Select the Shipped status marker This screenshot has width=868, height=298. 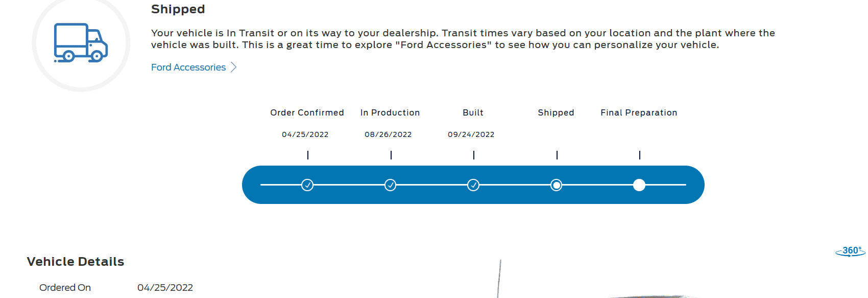557,185
